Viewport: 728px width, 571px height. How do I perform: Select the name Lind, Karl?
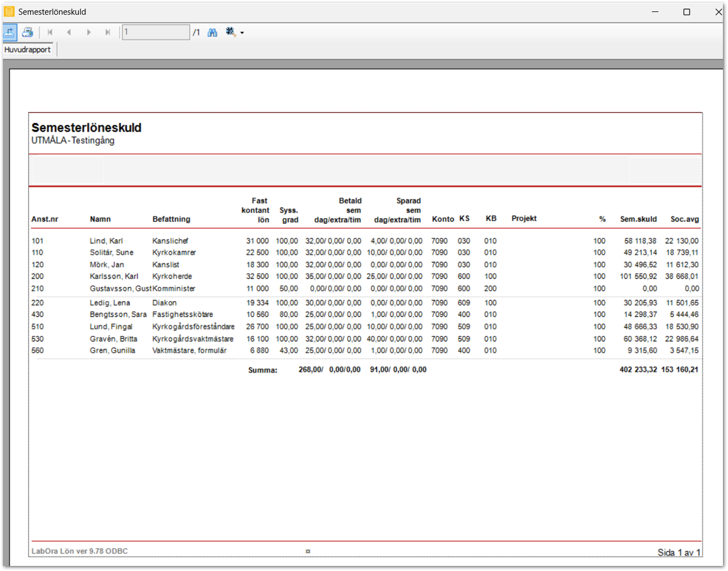point(106,241)
